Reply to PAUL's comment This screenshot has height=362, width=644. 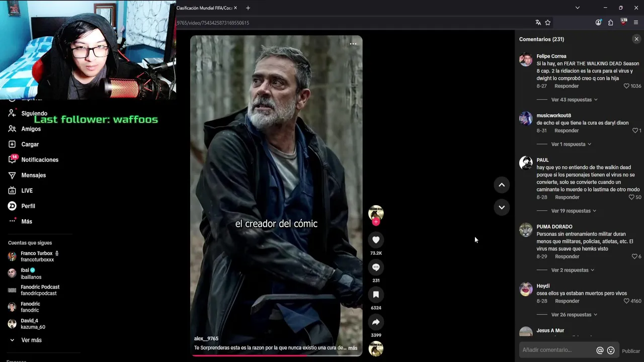click(567, 197)
